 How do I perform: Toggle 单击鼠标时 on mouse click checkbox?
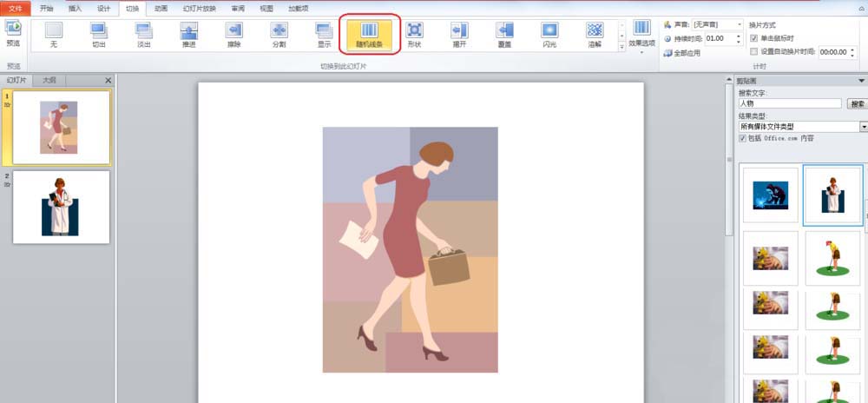point(753,38)
